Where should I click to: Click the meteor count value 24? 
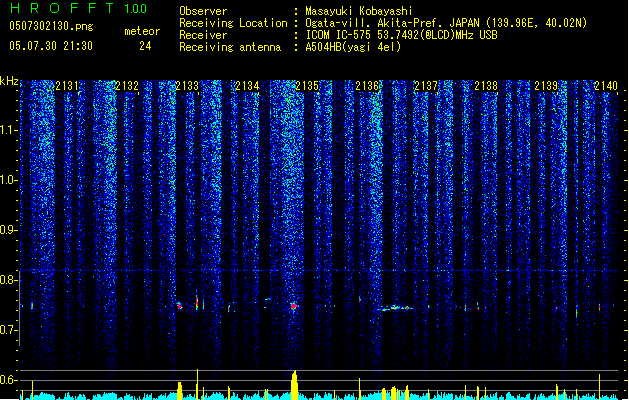(x=145, y=46)
